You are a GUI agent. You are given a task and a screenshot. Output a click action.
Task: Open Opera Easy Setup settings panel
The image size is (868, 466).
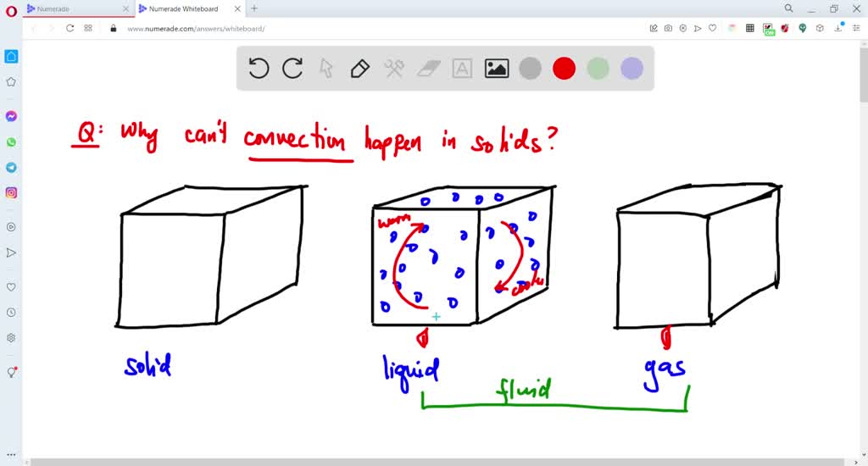click(855, 28)
